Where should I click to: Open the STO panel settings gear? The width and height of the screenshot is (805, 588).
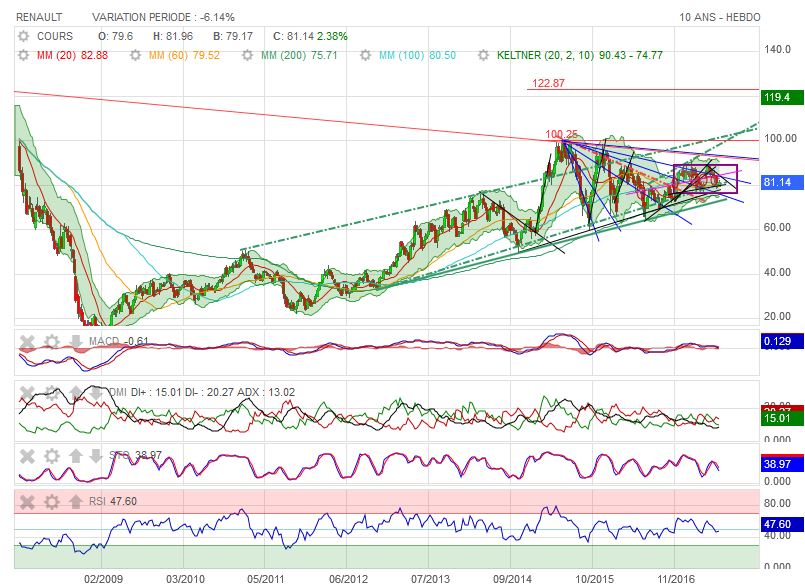(51, 456)
